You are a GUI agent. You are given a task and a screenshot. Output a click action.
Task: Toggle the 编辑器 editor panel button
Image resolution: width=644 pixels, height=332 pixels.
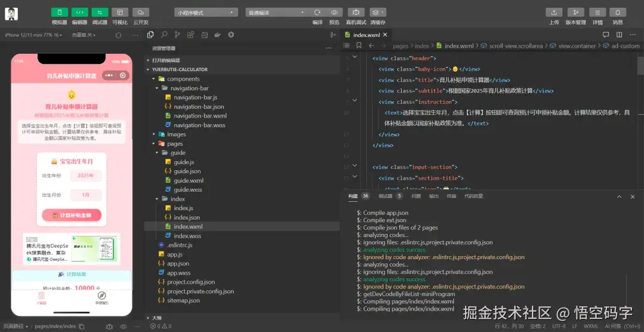click(80, 13)
